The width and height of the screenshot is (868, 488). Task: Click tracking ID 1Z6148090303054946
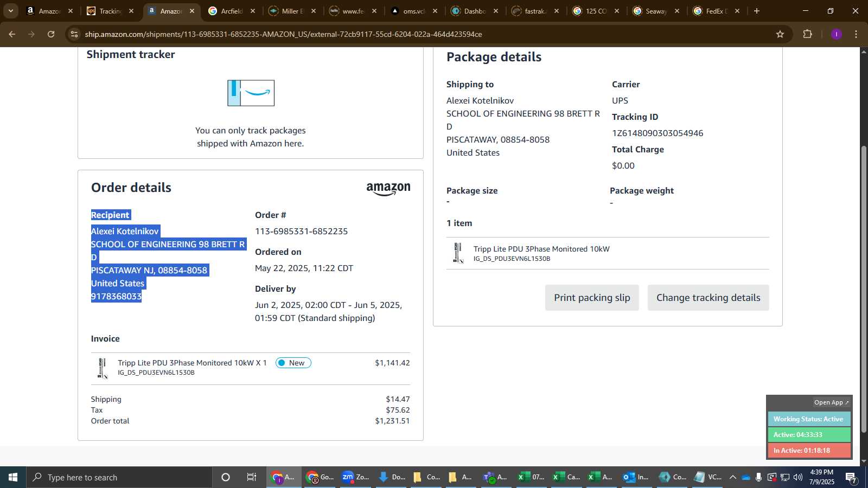click(658, 133)
